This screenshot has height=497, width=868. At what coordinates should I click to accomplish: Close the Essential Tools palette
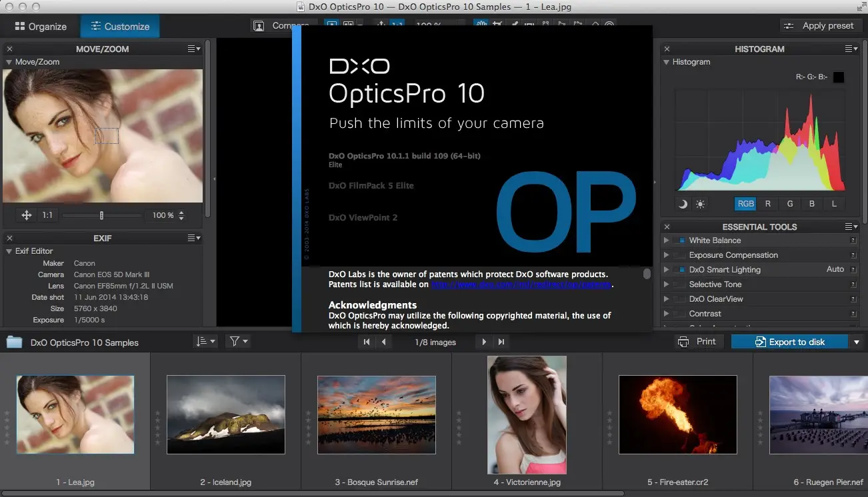pos(667,227)
